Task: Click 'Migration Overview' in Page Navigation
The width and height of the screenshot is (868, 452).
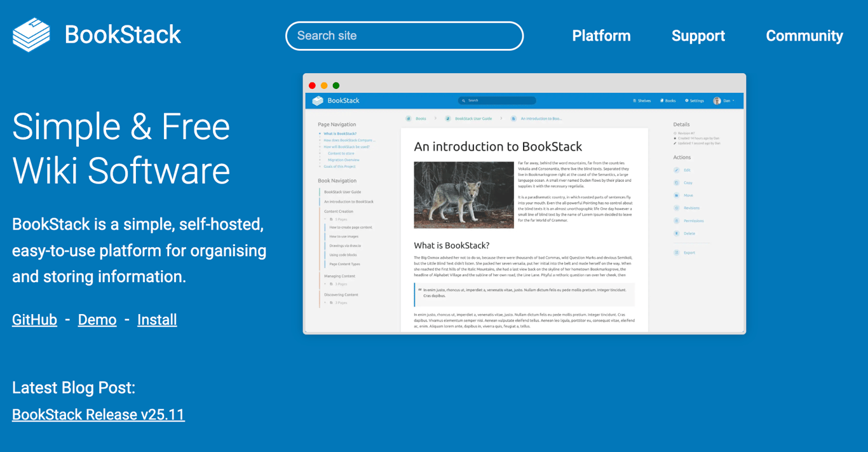Action: click(344, 160)
